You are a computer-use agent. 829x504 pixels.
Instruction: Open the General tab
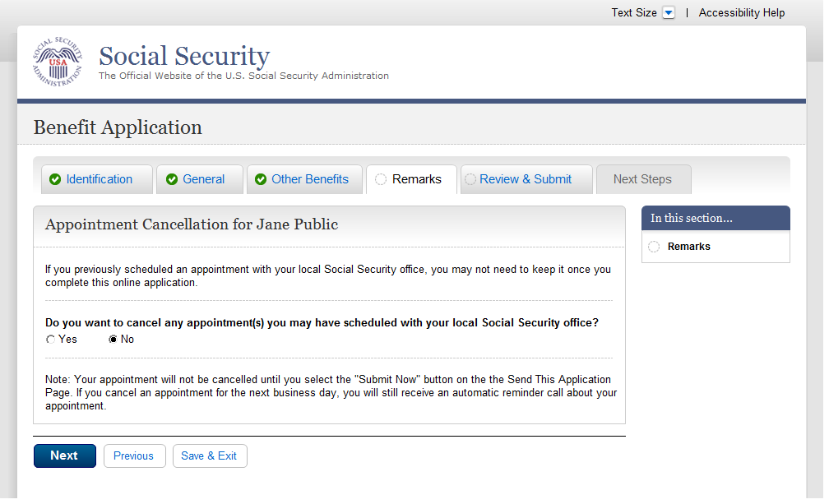[x=203, y=179]
